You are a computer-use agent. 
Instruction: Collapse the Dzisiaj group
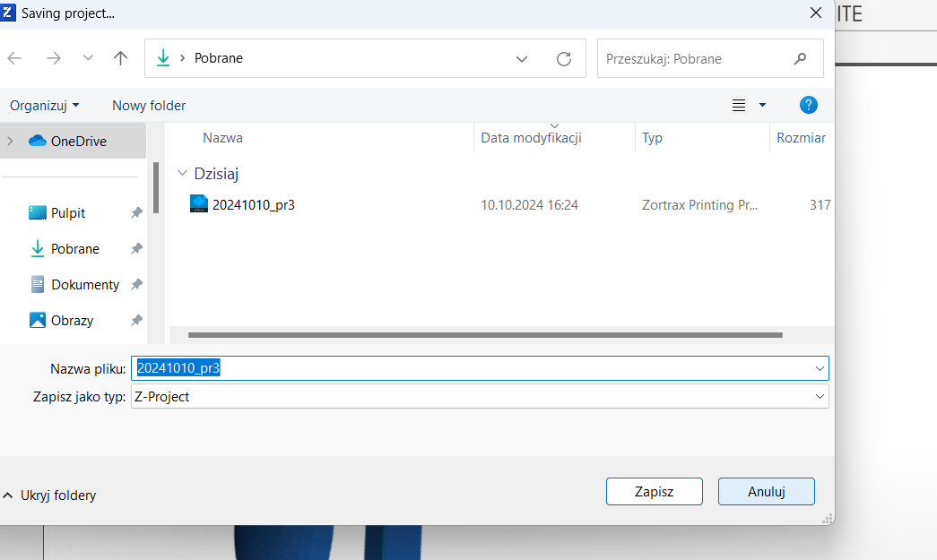point(182,173)
